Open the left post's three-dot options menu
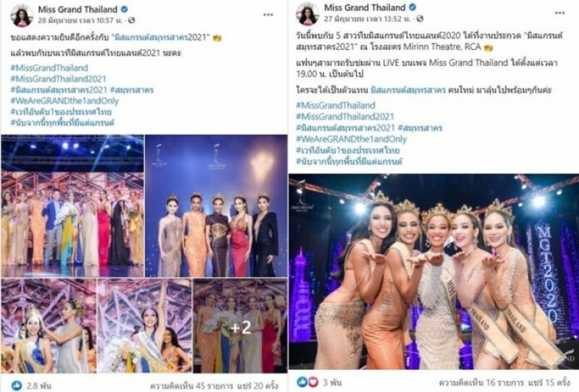Image resolution: width=579 pixels, height=392 pixels. click(268, 14)
